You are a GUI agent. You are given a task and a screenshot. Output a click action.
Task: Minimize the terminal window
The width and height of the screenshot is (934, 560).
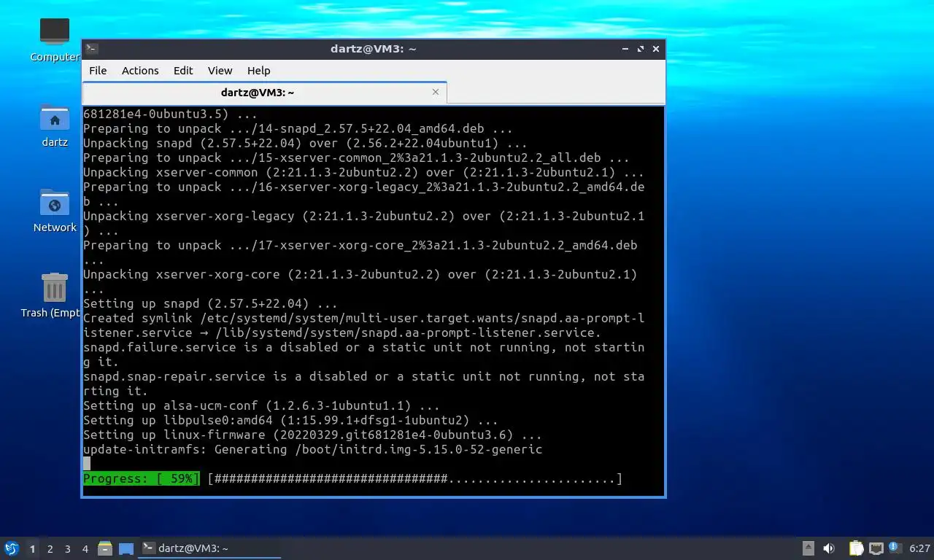(x=625, y=49)
